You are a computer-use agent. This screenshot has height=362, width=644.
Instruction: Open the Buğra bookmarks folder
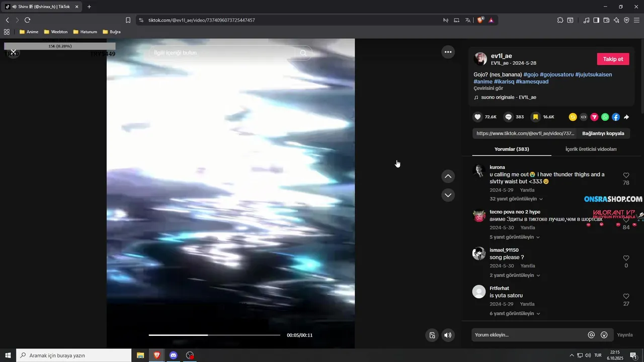[x=112, y=32]
